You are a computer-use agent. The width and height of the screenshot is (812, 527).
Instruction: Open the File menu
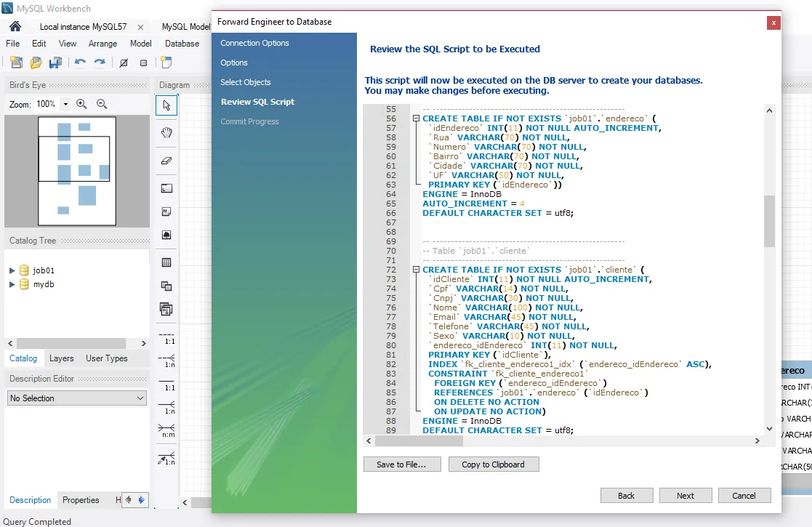click(13, 44)
